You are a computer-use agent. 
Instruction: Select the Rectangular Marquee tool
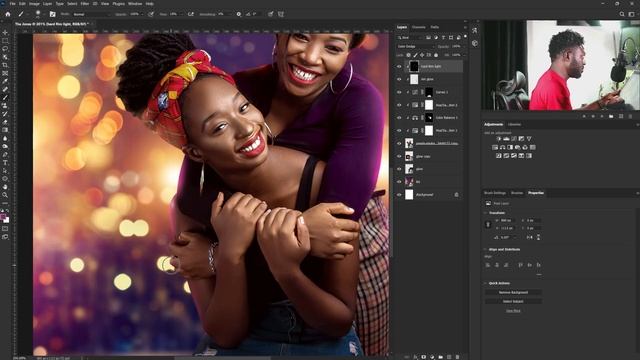(5, 41)
